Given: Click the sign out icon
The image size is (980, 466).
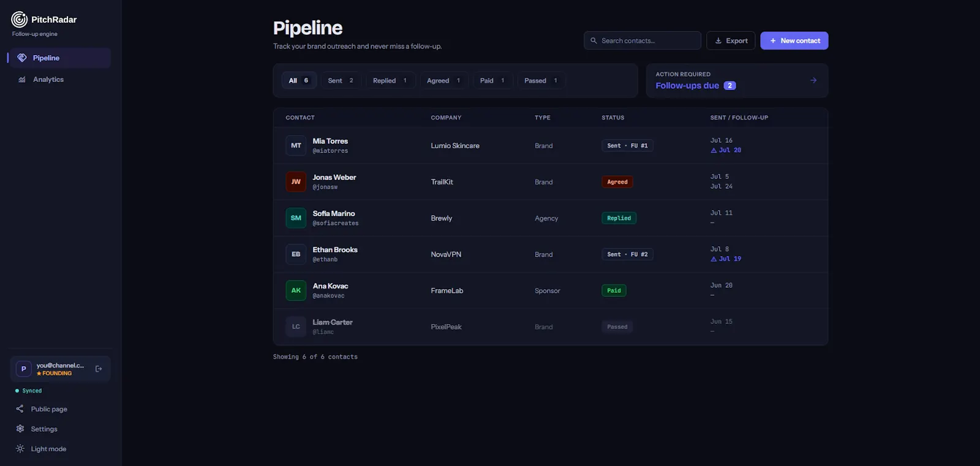Looking at the screenshot, I should [99, 369].
